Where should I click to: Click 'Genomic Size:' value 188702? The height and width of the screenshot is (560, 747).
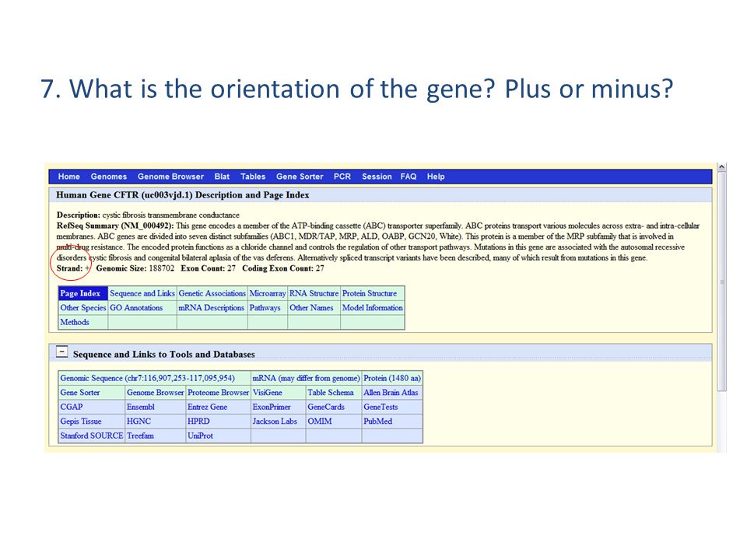pyautogui.click(x=162, y=268)
